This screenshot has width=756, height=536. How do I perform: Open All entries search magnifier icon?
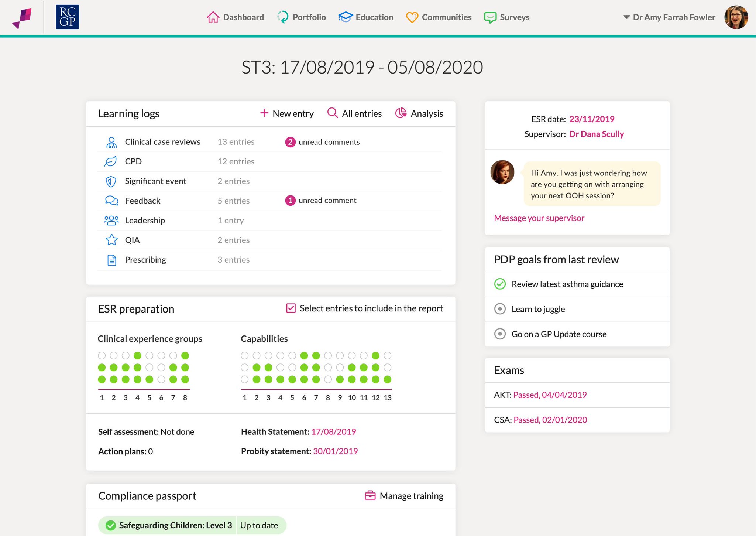coord(333,113)
